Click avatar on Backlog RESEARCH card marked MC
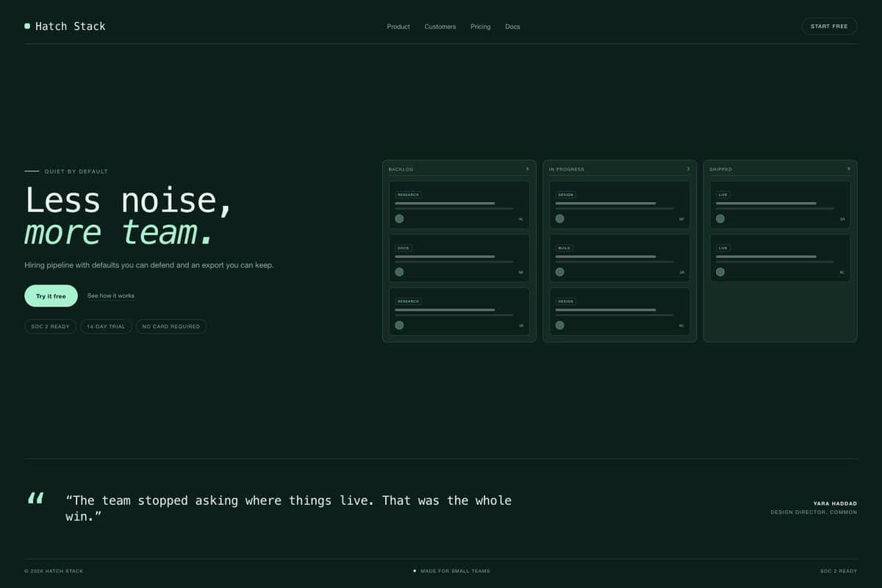Viewport: 882px width, 588px height. pyautogui.click(x=399, y=218)
